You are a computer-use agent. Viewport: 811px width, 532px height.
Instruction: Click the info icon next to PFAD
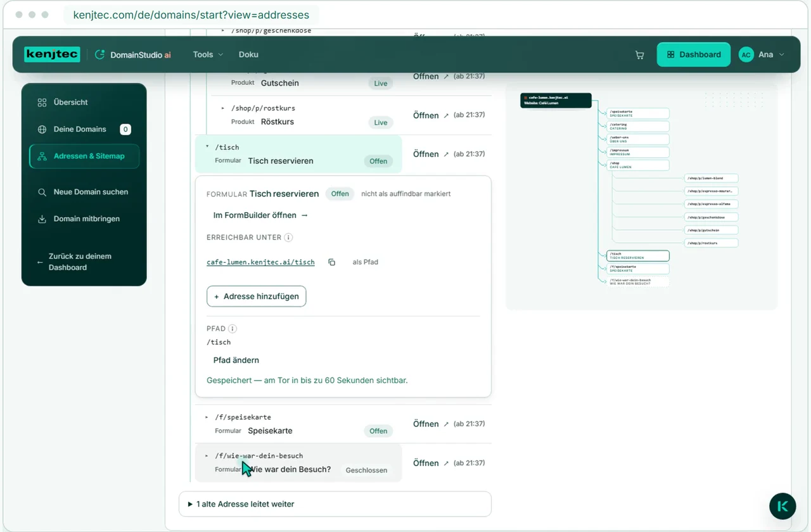click(x=233, y=329)
